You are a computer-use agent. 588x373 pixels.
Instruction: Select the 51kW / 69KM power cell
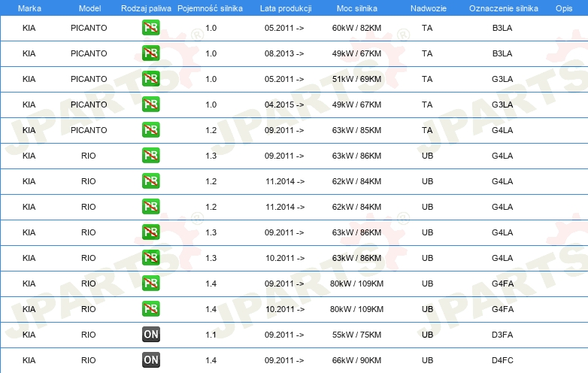pos(356,79)
